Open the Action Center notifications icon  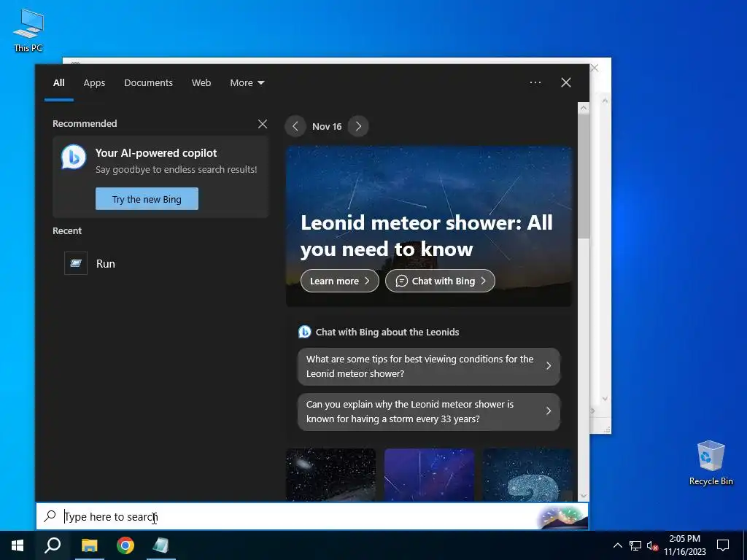723,545
